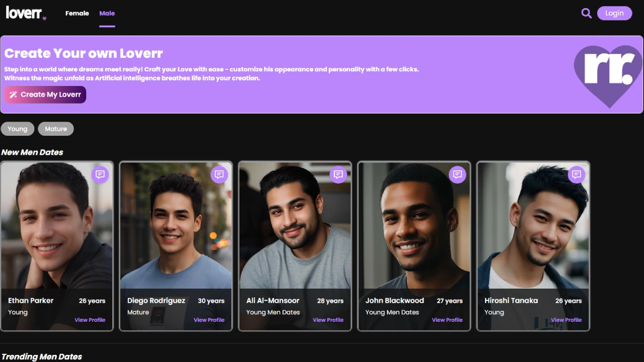The image size is (644, 362).
Task: View Profile of Ethan Parker
Action: click(90, 320)
